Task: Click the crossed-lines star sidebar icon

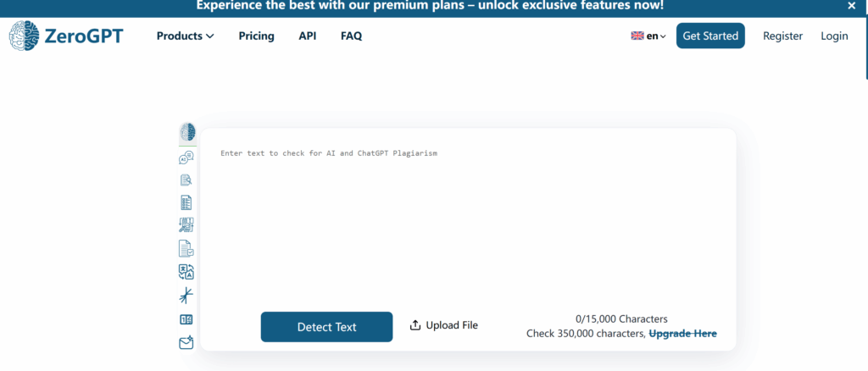Action: [186, 296]
